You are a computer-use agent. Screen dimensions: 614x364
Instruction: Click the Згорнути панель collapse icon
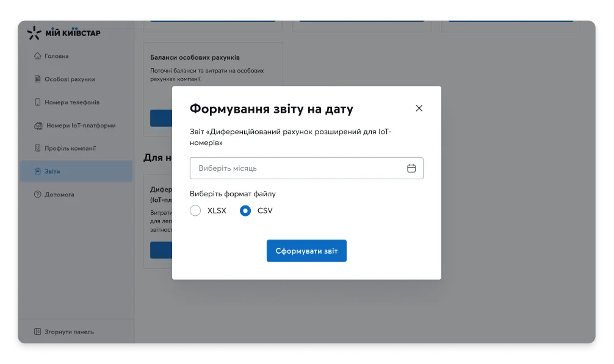(x=38, y=332)
